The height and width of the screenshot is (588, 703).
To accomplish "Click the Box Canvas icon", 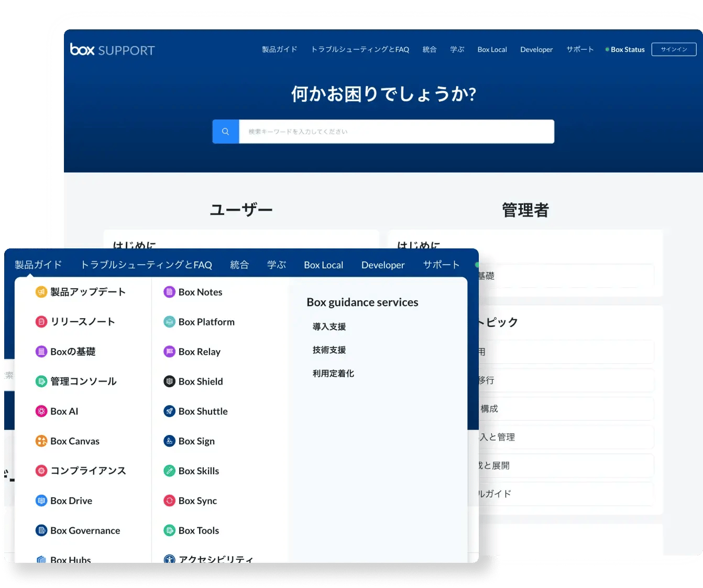I will pyautogui.click(x=41, y=441).
